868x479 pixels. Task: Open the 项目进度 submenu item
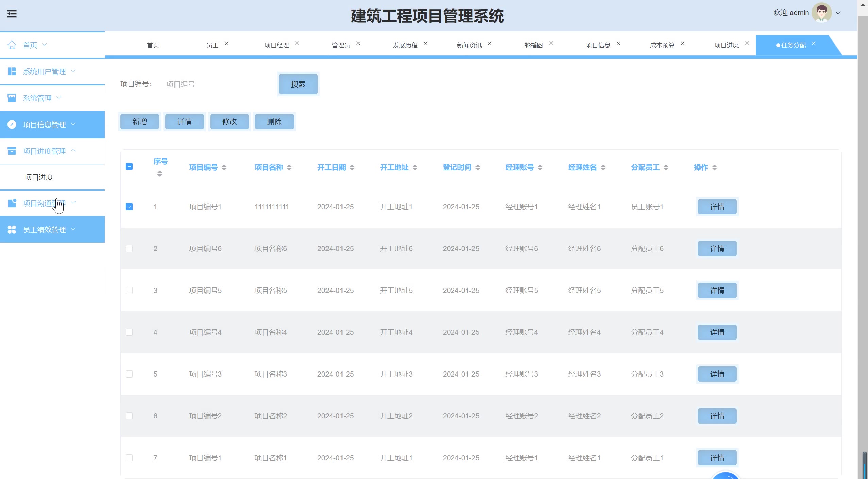point(39,177)
